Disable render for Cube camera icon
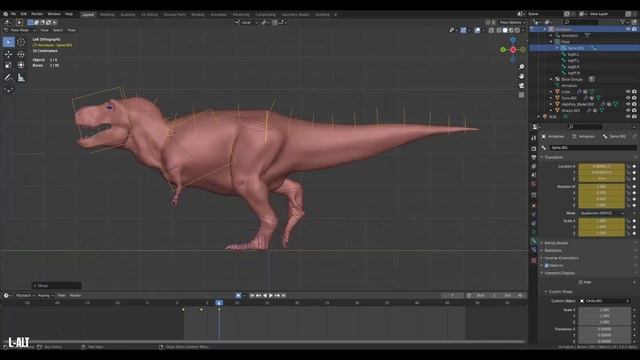The width and height of the screenshot is (640, 360). click(634, 92)
